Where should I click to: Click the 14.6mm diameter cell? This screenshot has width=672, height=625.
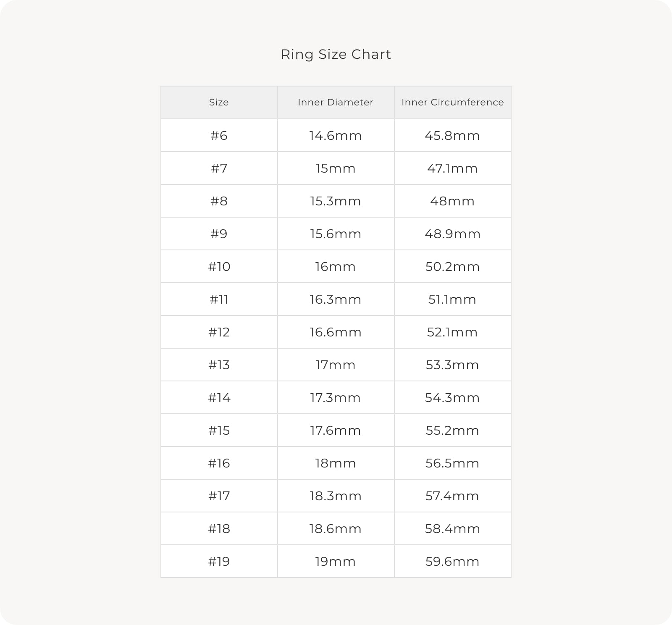tap(336, 136)
